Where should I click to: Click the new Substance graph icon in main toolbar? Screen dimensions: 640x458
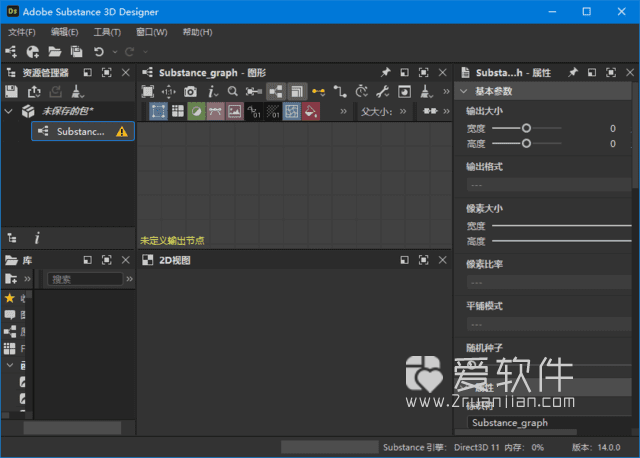pyautogui.click(x=11, y=51)
